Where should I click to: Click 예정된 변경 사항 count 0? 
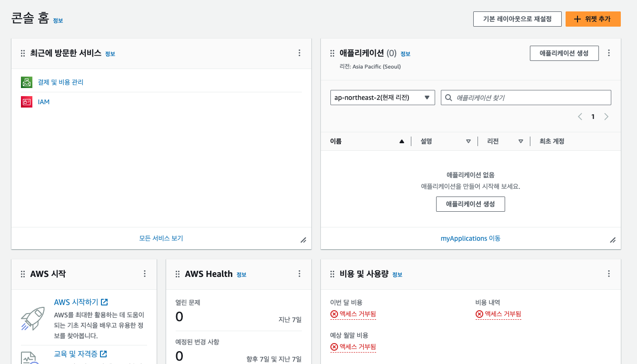179,356
